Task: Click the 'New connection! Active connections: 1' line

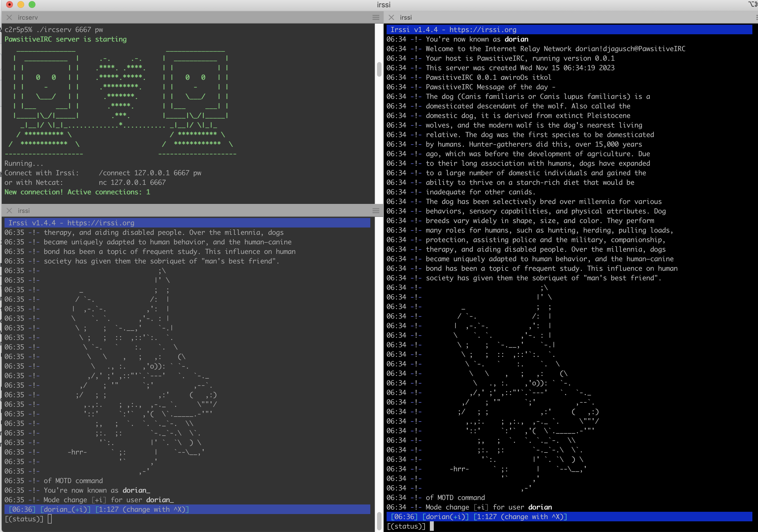Action: (77, 192)
